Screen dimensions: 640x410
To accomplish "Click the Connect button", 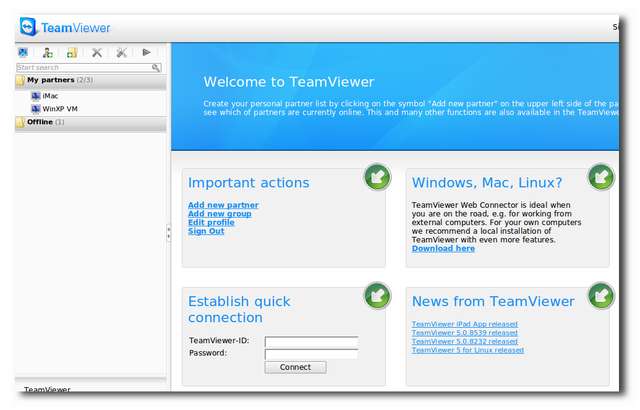I will pyautogui.click(x=295, y=367).
